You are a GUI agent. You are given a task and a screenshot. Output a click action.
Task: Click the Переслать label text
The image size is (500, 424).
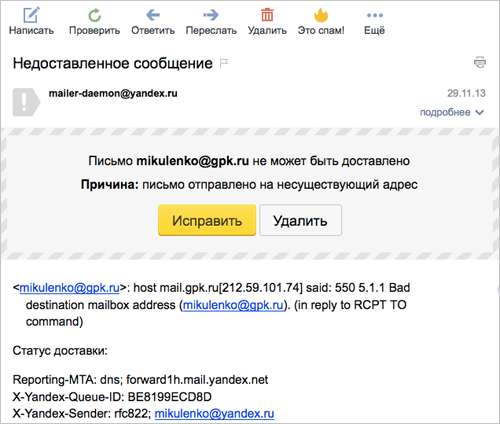click(x=211, y=30)
